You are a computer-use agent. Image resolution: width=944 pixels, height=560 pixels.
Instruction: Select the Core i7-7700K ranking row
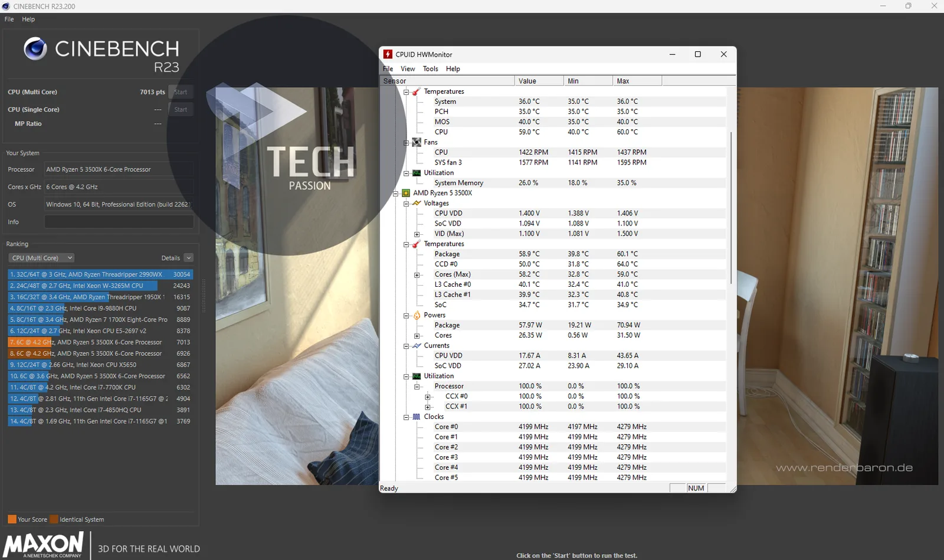[100, 388]
